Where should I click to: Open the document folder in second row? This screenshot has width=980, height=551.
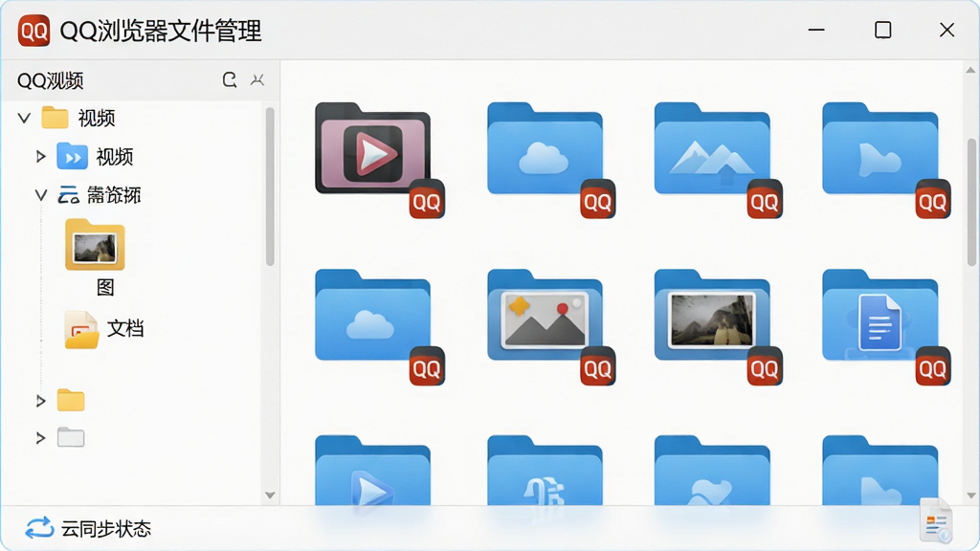pyautogui.click(x=880, y=315)
